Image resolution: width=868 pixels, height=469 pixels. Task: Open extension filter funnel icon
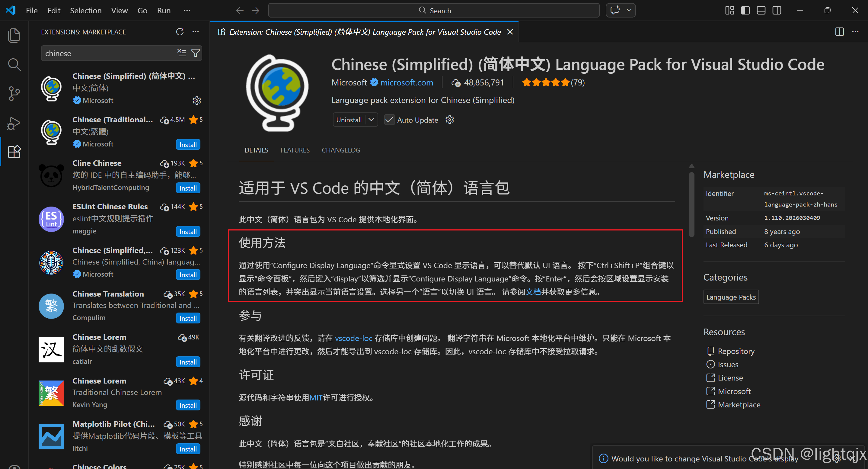(x=196, y=53)
